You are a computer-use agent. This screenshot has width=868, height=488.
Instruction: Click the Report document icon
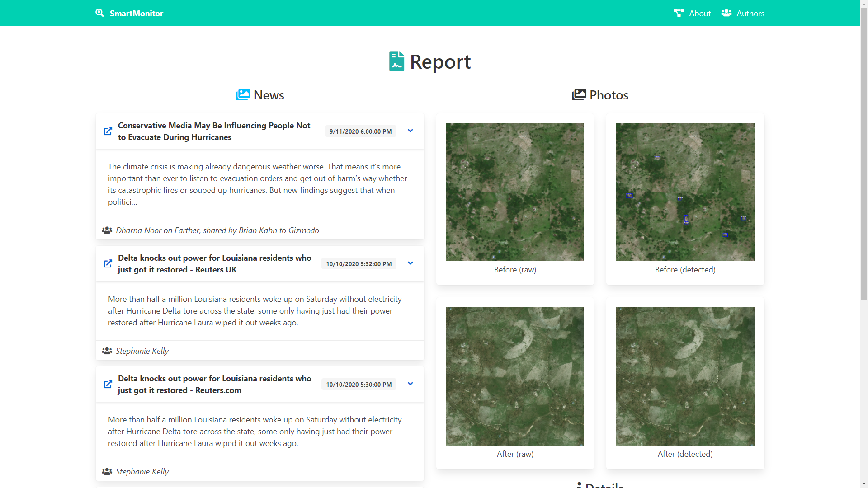tap(396, 61)
